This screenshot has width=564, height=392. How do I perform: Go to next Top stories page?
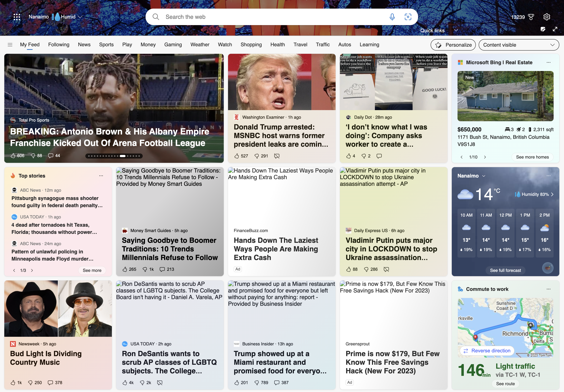32,270
